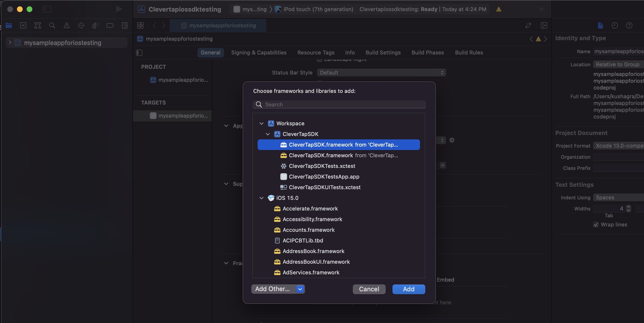
Task: Toggle code review arrows icon
Action: tap(528, 25)
